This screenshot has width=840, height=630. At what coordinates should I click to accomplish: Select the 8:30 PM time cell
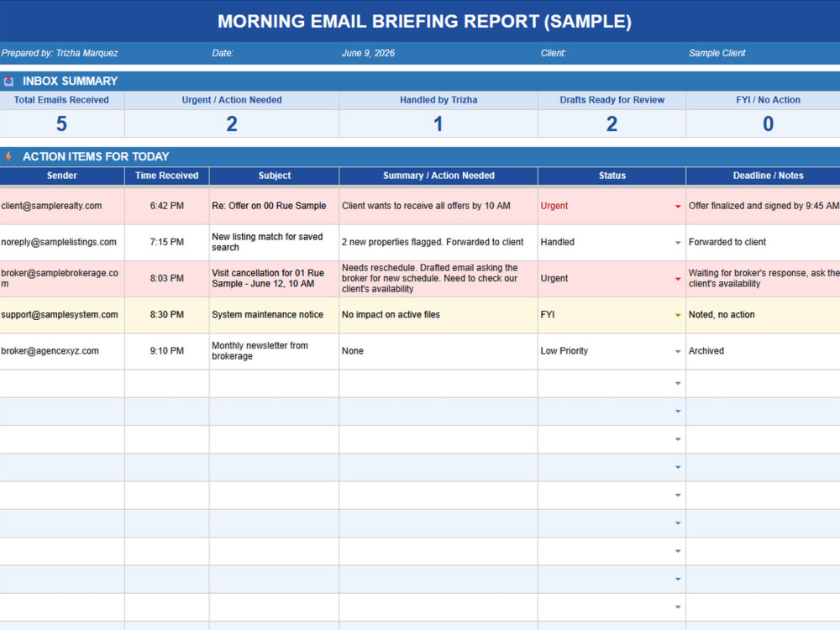[166, 316]
